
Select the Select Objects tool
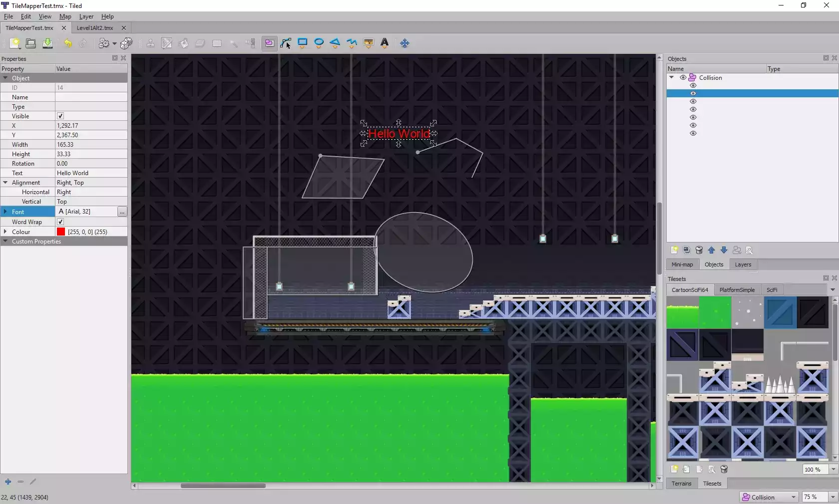269,43
